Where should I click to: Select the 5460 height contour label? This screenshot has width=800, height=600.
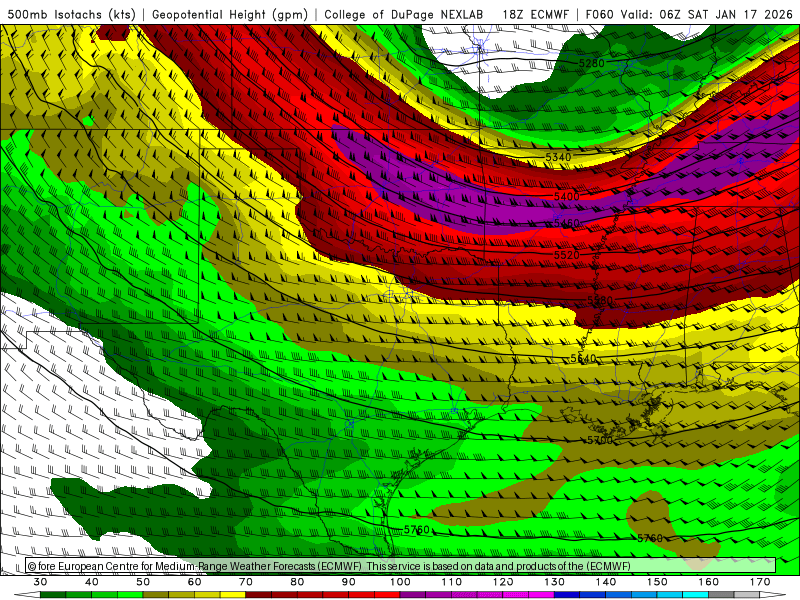point(566,223)
